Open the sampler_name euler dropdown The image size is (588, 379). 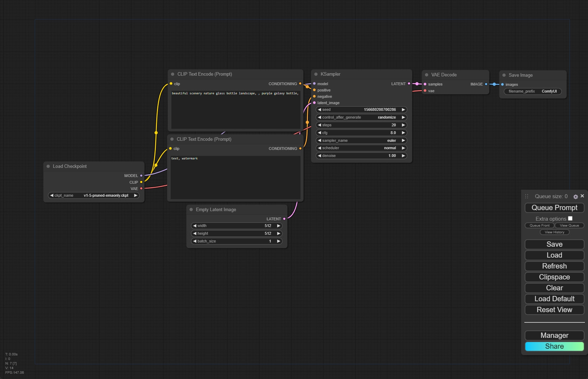[x=361, y=140]
